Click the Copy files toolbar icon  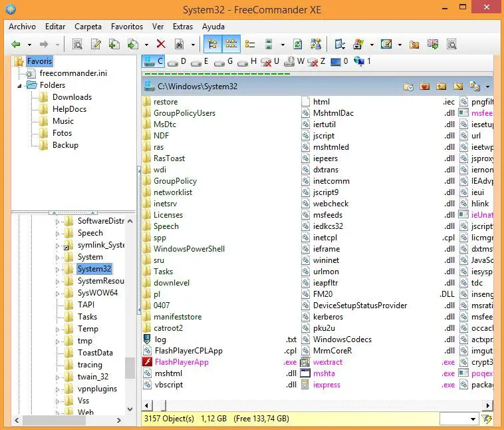coord(114,45)
